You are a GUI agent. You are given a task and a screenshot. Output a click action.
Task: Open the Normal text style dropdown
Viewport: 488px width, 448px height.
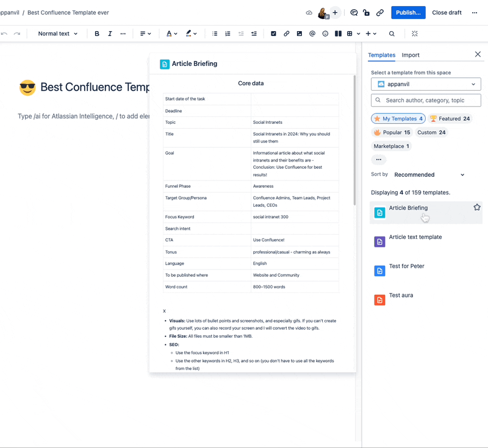click(x=57, y=34)
